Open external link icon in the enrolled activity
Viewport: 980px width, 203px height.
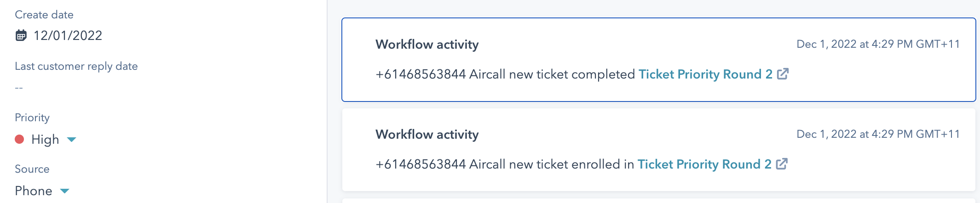pyautogui.click(x=782, y=164)
